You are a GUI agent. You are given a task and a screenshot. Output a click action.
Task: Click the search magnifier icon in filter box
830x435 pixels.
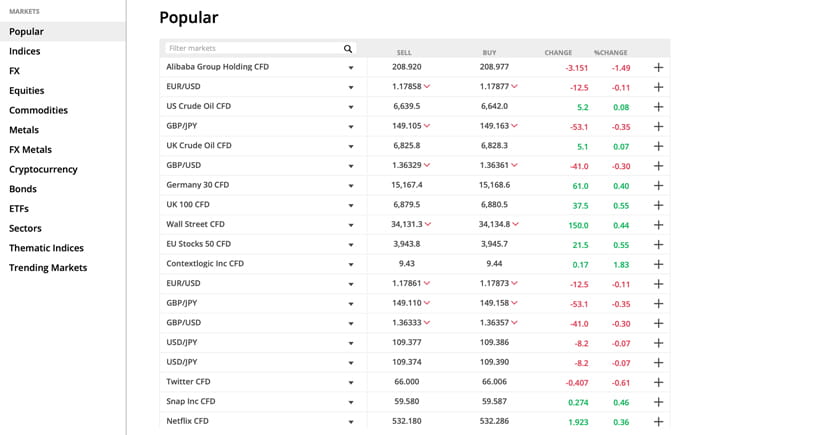tap(348, 49)
